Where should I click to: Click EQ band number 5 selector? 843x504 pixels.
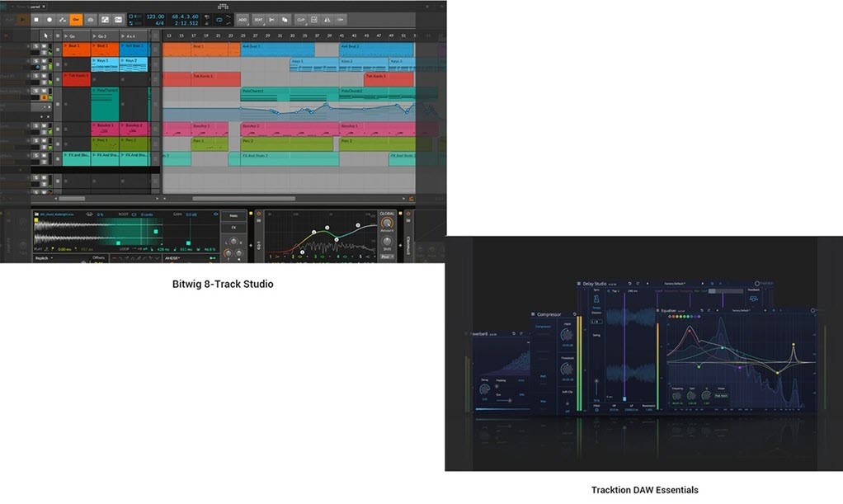coord(360,257)
